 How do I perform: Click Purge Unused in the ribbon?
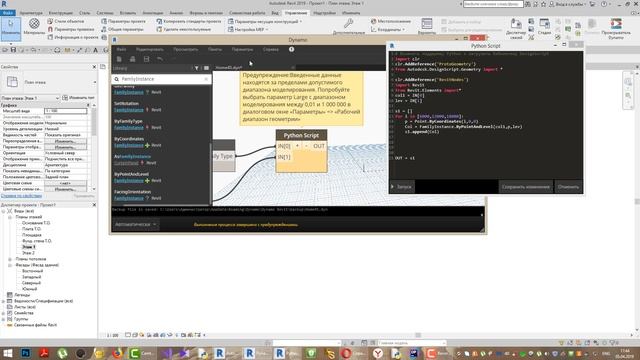click(183, 29)
